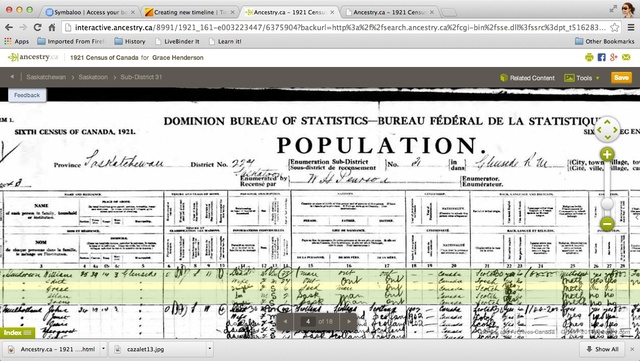Open cazalet13.jpg download options arrow

(209, 349)
